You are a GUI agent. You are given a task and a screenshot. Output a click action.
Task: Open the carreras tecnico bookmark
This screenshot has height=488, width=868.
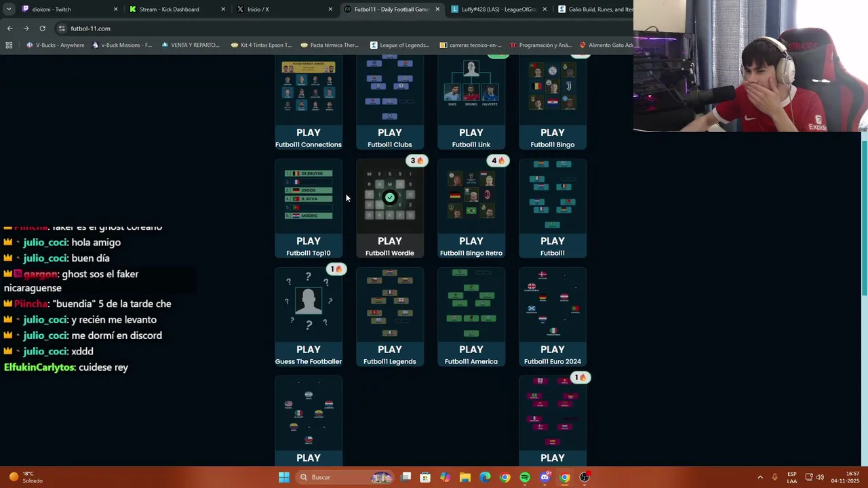pyautogui.click(x=471, y=45)
